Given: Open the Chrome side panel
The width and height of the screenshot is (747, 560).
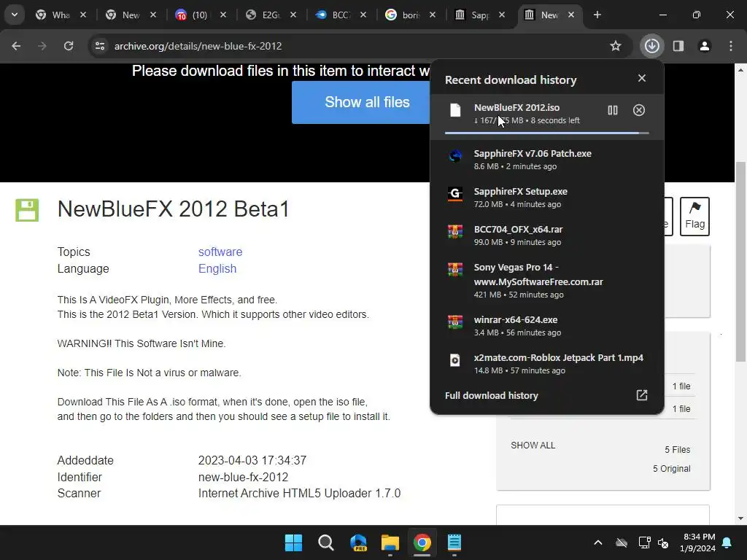Looking at the screenshot, I should [x=678, y=46].
